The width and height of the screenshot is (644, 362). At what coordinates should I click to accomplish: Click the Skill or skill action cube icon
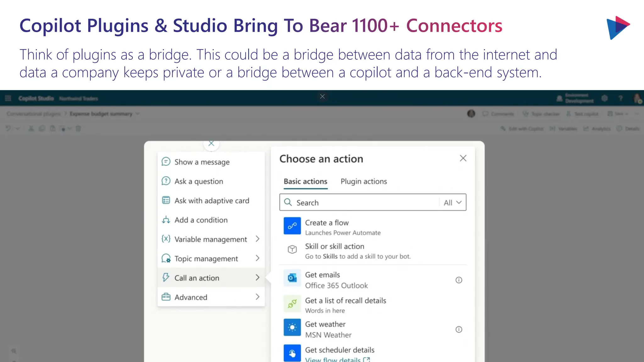point(292,250)
